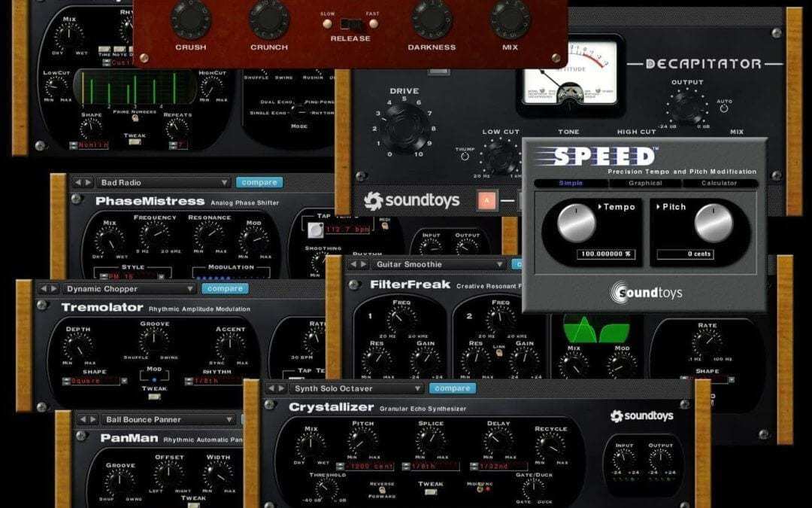The width and height of the screenshot is (812, 508).
Task: Click the Rhythm stepper arrows in Tremolator
Action: click(x=189, y=381)
